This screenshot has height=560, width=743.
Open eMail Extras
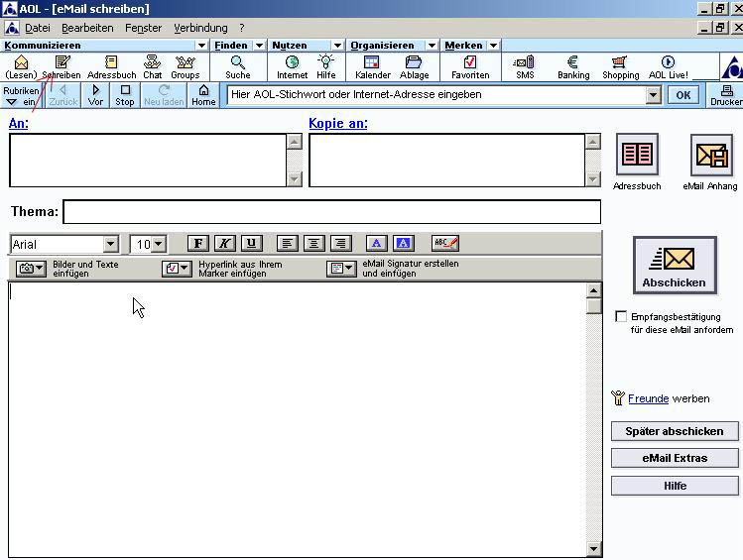(675, 458)
